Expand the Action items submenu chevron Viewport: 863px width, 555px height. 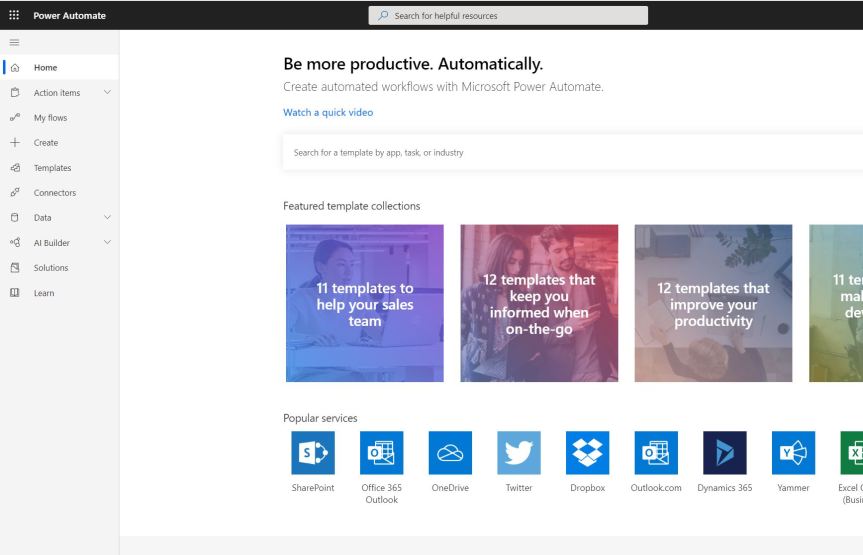click(107, 93)
